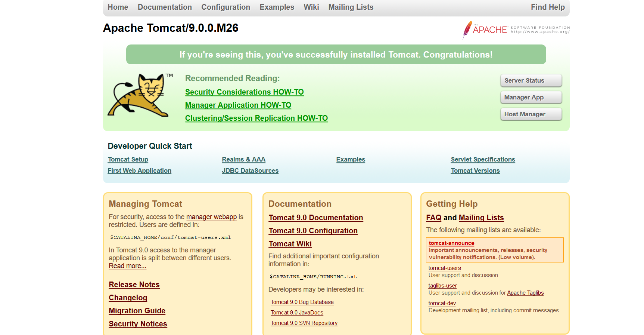Open First Web Application link
644x335 pixels.
click(x=140, y=170)
